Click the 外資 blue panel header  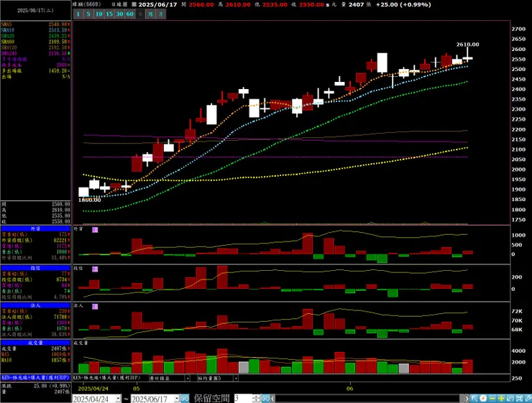(x=36, y=228)
